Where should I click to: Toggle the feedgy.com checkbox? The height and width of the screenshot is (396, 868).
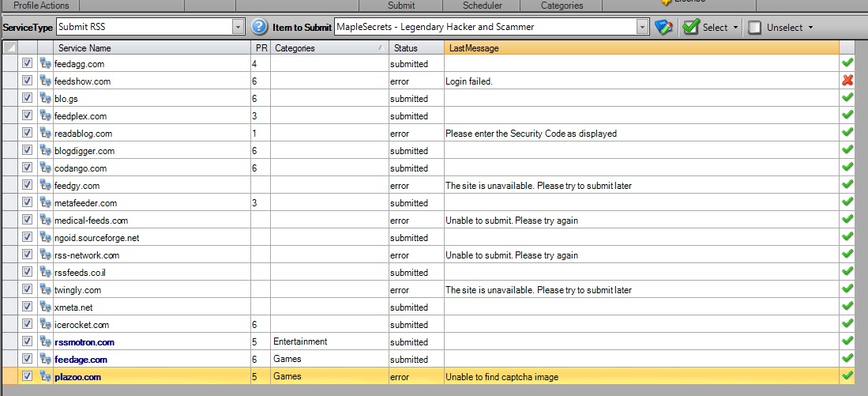[x=27, y=185]
